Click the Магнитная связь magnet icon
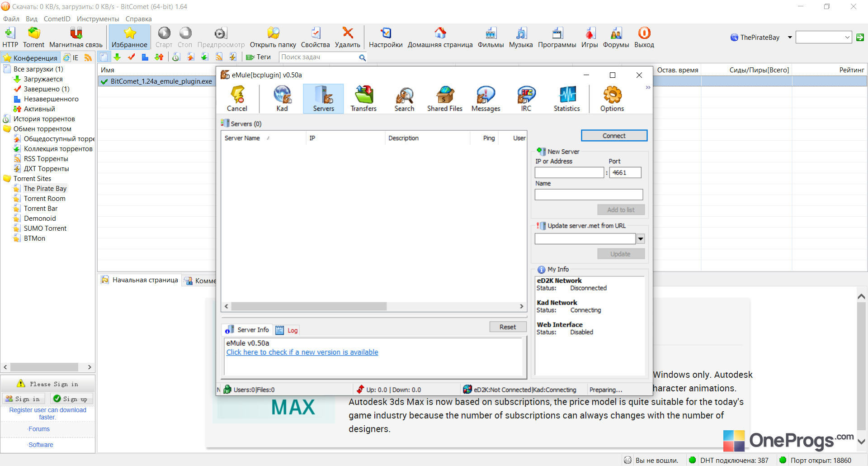The image size is (868, 466). pos(76,33)
